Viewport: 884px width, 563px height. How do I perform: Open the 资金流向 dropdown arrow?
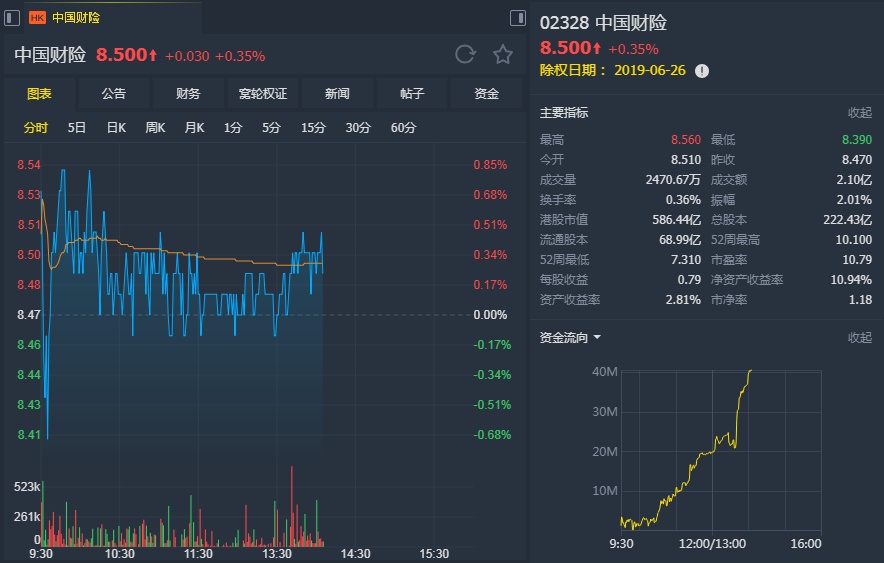pyautogui.click(x=597, y=338)
